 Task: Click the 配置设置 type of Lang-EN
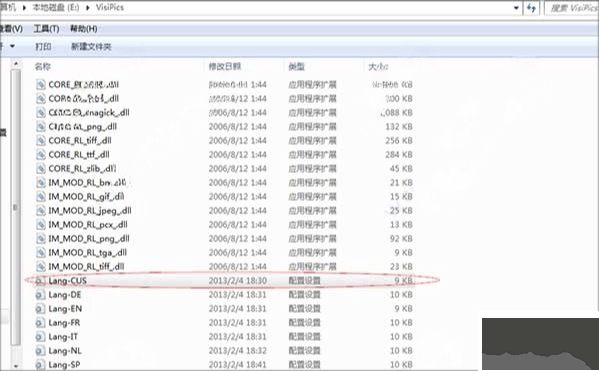(304, 309)
